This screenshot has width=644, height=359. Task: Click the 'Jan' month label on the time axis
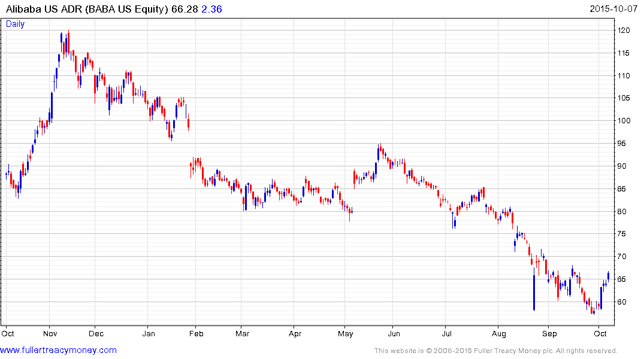(149, 333)
